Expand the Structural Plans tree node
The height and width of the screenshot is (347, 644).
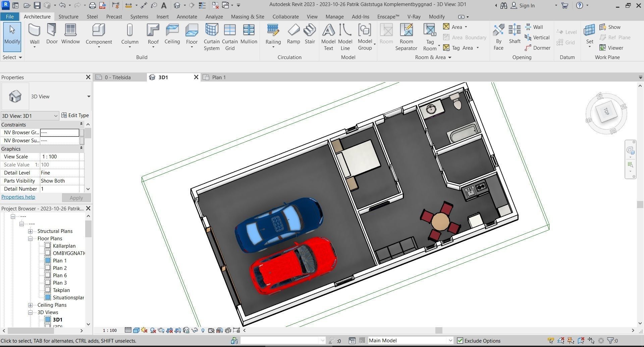[31, 231]
